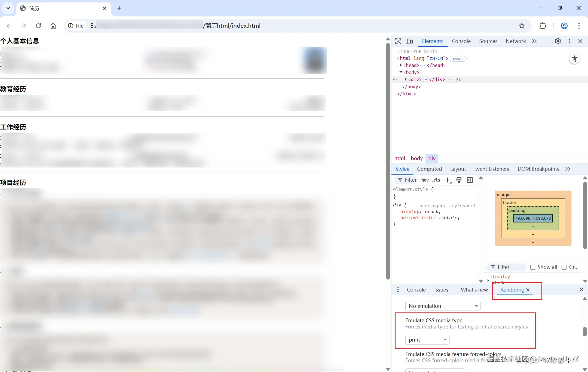Click the toggle common rendering emulations icon
Image resolution: width=588 pixels, height=372 pixels.
click(459, 180)
